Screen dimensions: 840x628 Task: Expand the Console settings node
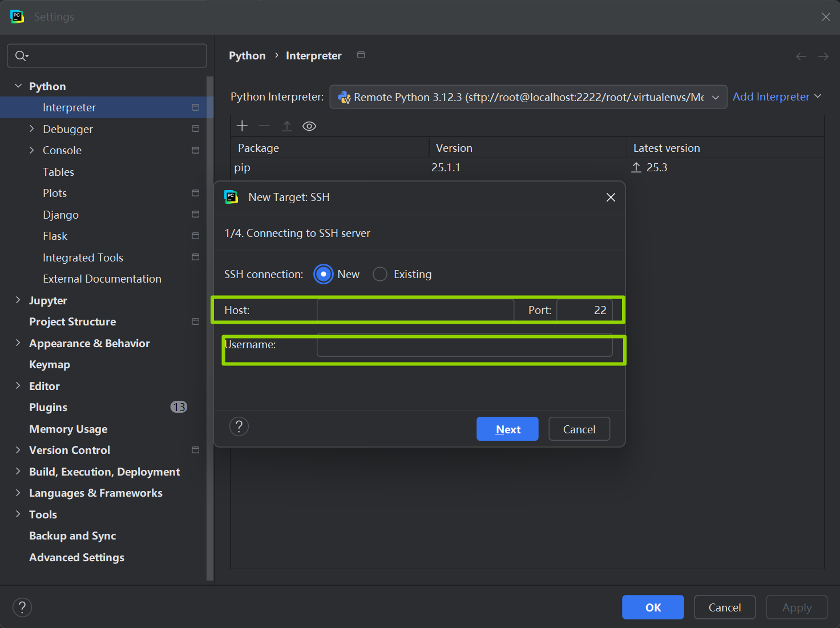point(32,150)
